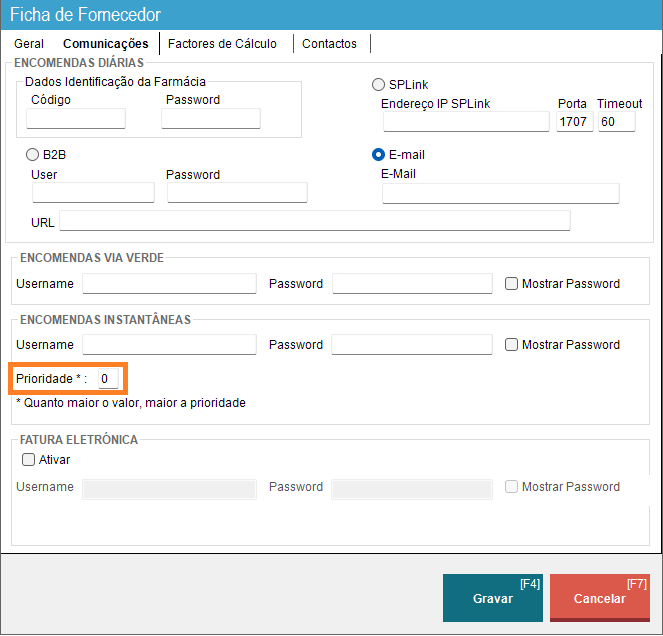Image resolution: width=663 pixels, height=636 pixels.
Task: Select the Timeout field showing 60
Action: [616, 122]
